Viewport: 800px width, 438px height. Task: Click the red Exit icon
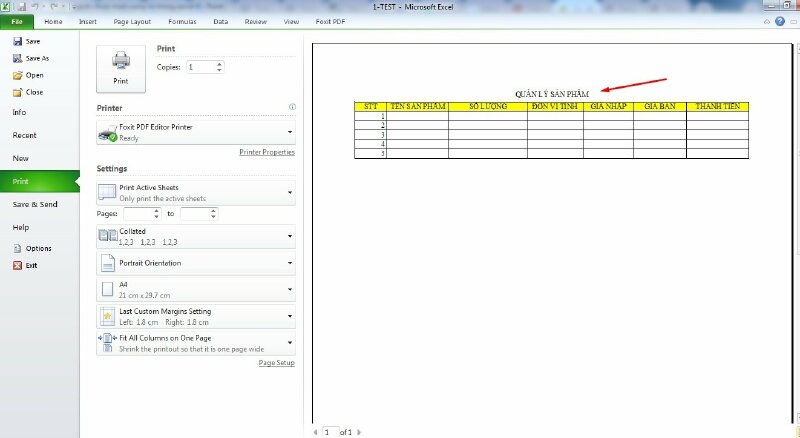(18, 265)
